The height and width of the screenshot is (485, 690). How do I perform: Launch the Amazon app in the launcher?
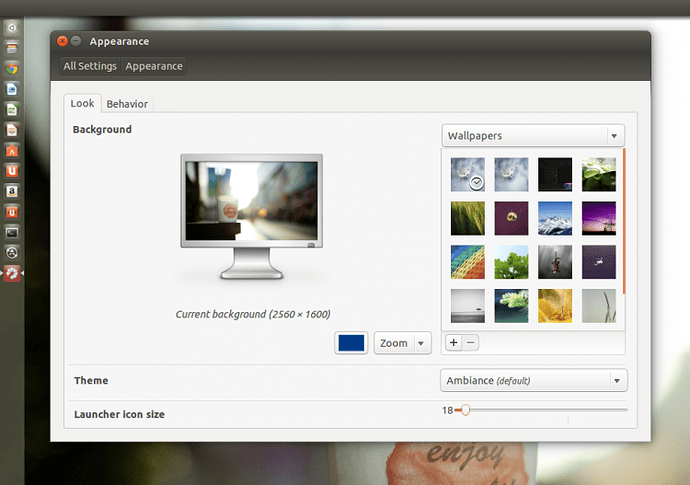(12, 191)
